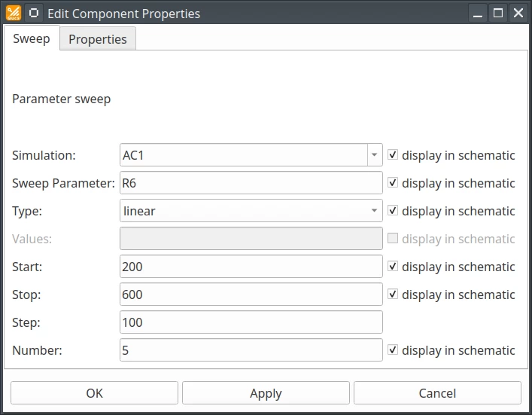The height and width of the screenshot is (415, 532).
Task: Click the greyed-out Values input field
Action: [251, 239]
